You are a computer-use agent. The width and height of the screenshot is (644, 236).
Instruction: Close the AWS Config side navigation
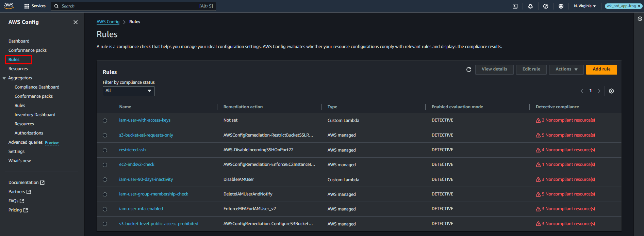click(76, 22)
